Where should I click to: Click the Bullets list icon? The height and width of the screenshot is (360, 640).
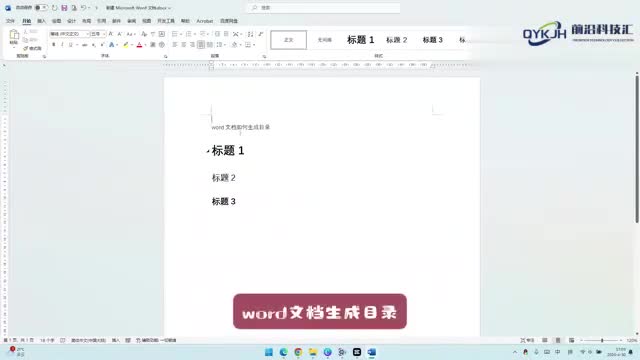[175, 34]
